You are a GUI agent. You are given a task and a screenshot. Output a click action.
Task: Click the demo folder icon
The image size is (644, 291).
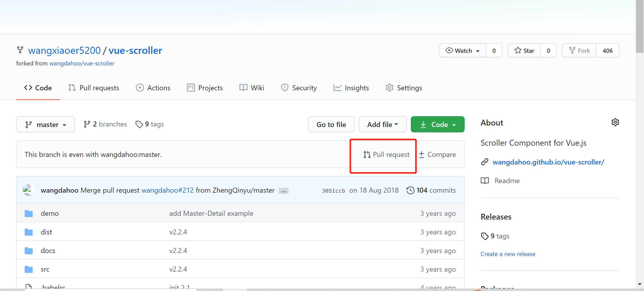pyautogui.click(x=29, y=214)
